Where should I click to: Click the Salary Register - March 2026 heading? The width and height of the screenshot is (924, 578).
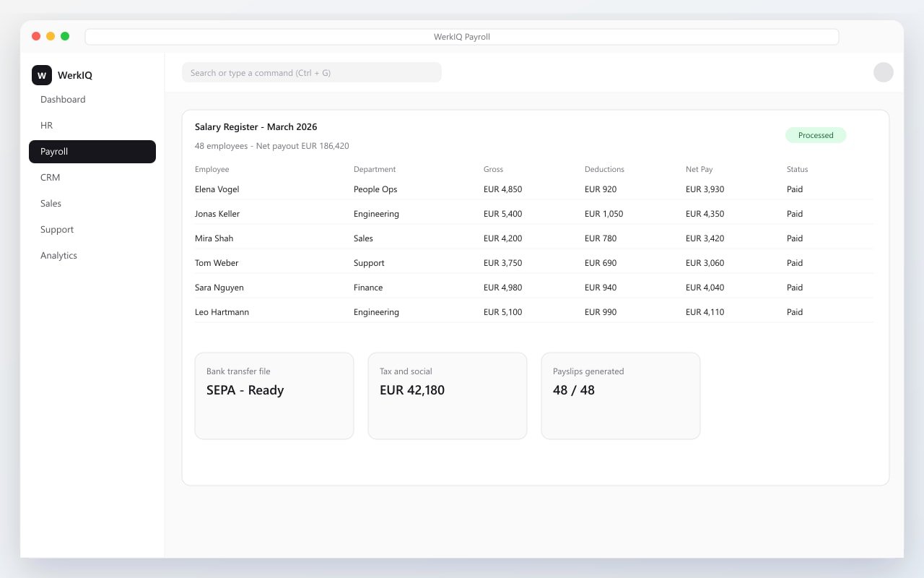[x=256, y=127]
